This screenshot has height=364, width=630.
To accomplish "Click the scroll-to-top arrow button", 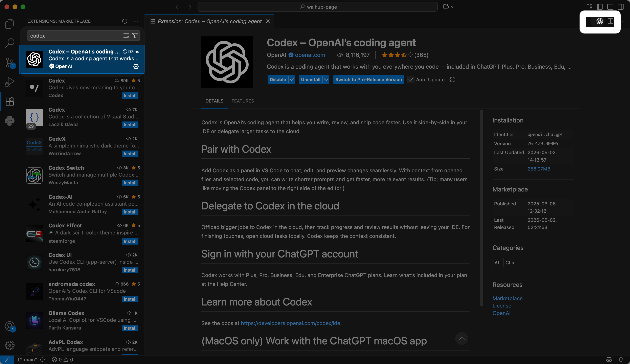I will pyautogui.click(x=462, y=339).
